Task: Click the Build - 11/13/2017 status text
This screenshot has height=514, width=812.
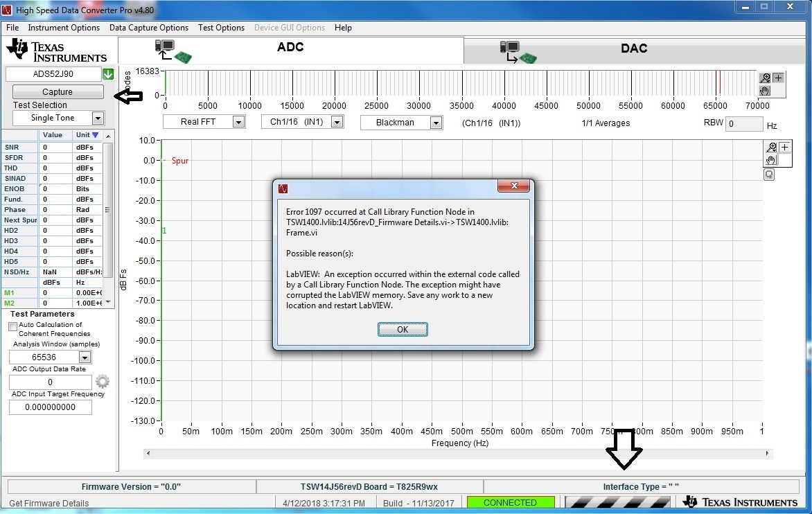Action: [x=418, y=503]
